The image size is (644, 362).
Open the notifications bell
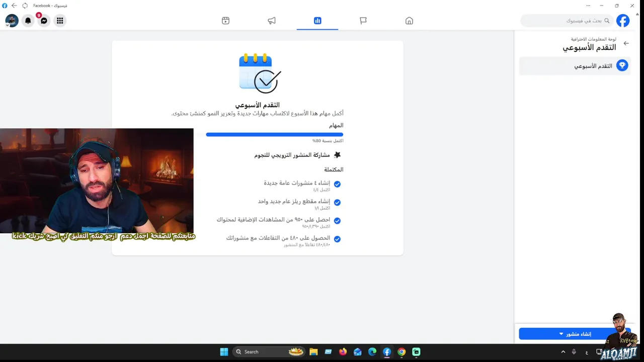(x=28, y=21)
